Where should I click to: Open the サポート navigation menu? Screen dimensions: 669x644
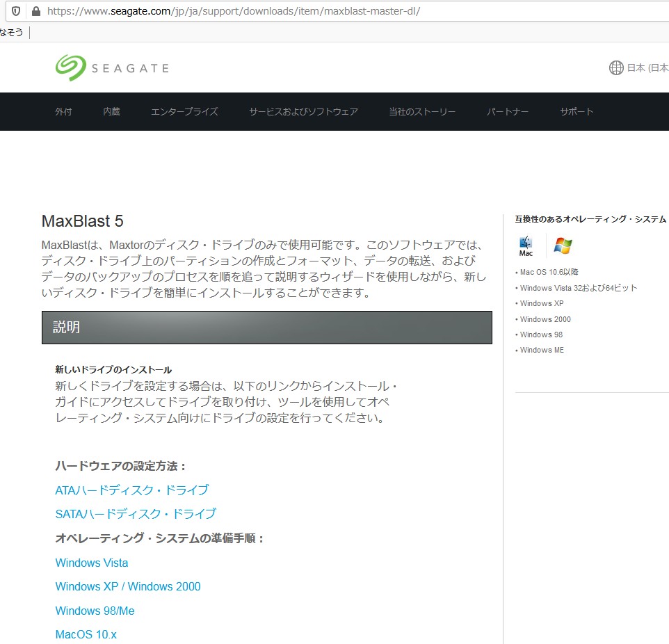[577, 111]
